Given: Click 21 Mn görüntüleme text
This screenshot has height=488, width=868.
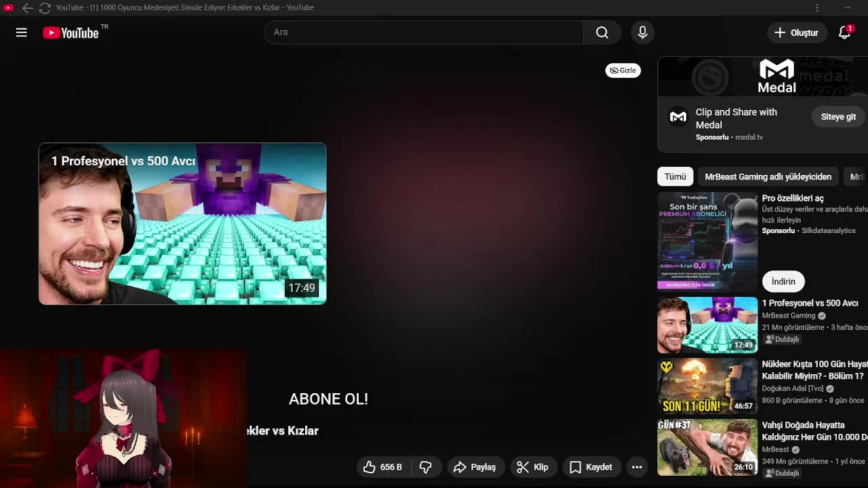Looking at the screenshot, I should 793,327.
